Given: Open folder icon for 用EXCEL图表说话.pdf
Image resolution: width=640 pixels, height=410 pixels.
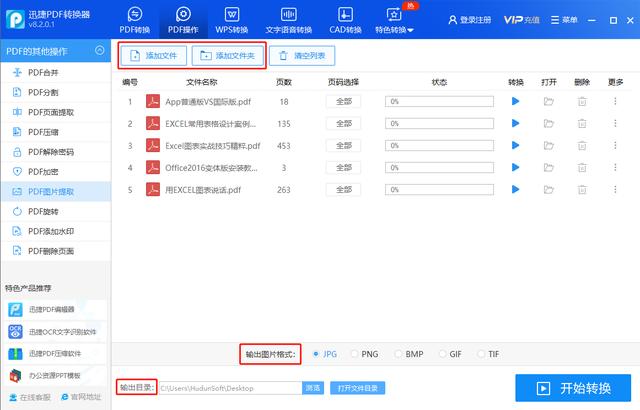Looking at the screenshot, I should tap(549, 189).
